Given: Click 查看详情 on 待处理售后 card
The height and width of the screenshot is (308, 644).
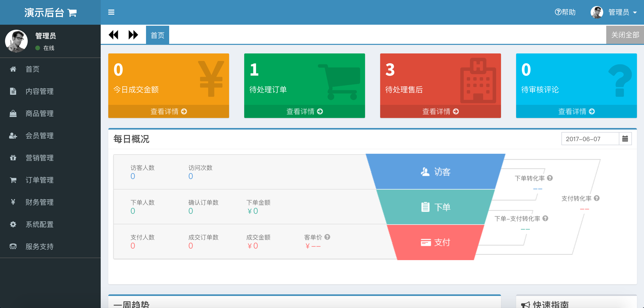Looking at the screenshot, I should click(440, 111).
